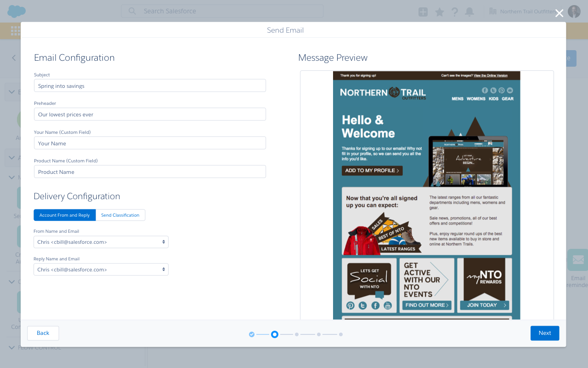The height and width of the screenshot is (368, 588).
Task: Click the building icon by Northern Trail Outfitters
Action: tap(493, 11)
